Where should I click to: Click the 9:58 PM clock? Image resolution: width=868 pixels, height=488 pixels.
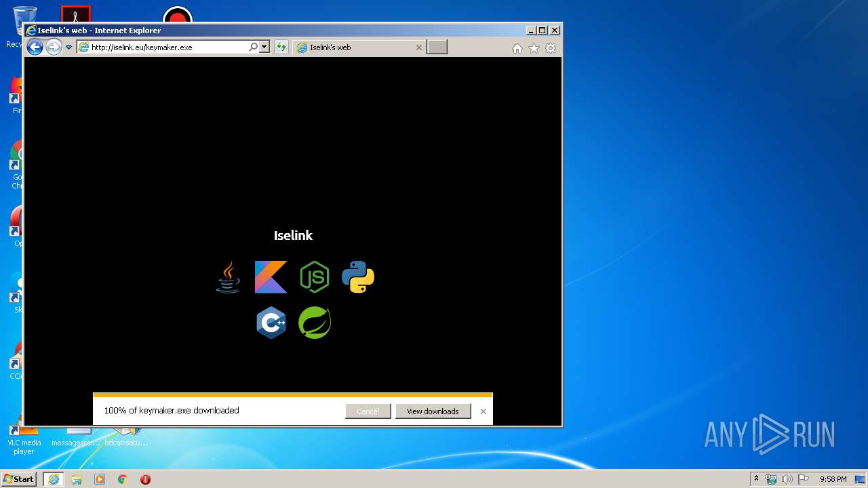(x=833, y=479)
